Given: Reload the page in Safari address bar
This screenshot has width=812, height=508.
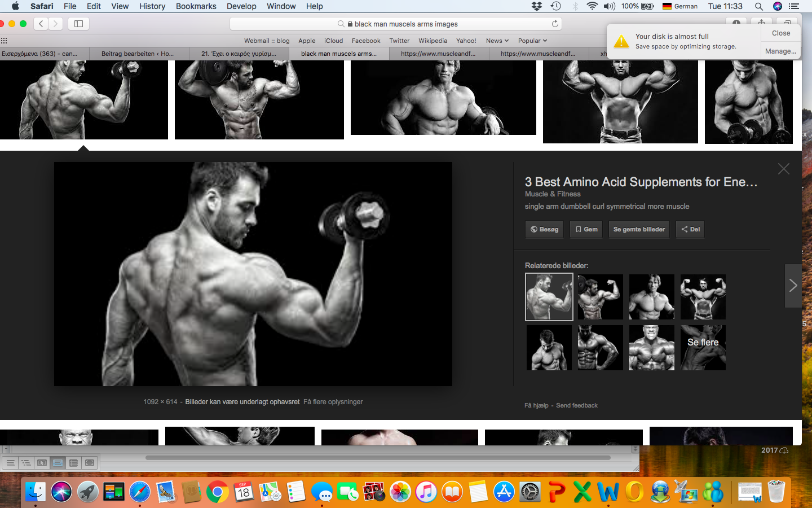Looking at the screenshot, I should coord(555,24).
